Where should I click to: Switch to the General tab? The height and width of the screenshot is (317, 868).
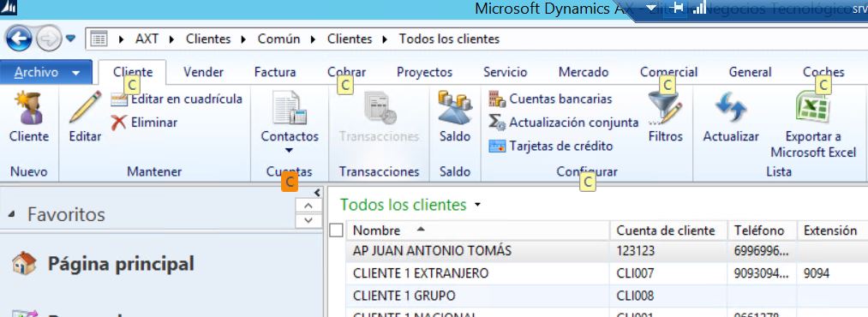pyautogui.click(x=750, y=72)
